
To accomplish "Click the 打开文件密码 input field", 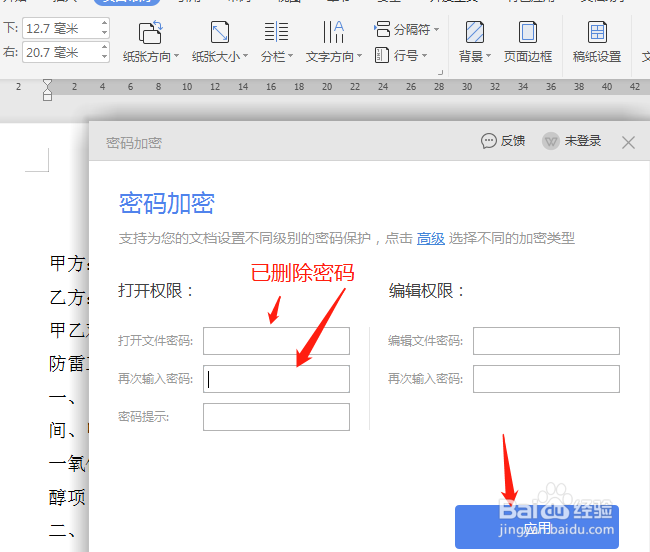I will click(x=276, y=341).
